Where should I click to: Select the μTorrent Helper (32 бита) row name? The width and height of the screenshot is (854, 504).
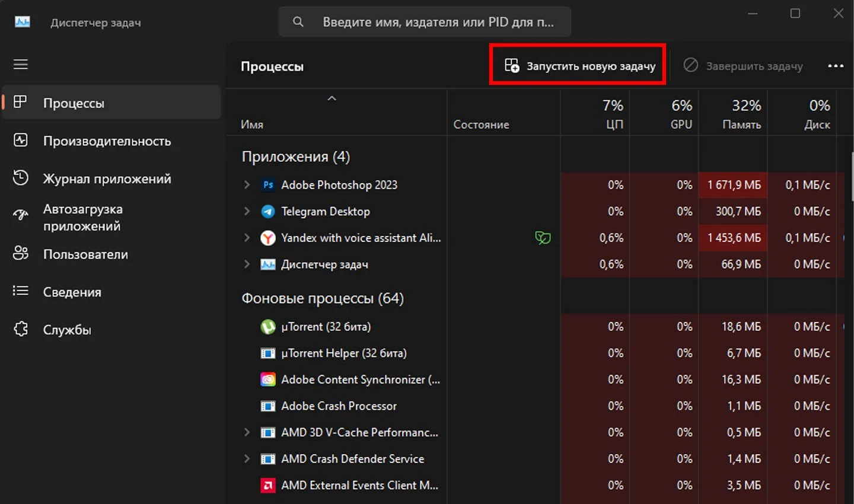click(x=344, y=353)
